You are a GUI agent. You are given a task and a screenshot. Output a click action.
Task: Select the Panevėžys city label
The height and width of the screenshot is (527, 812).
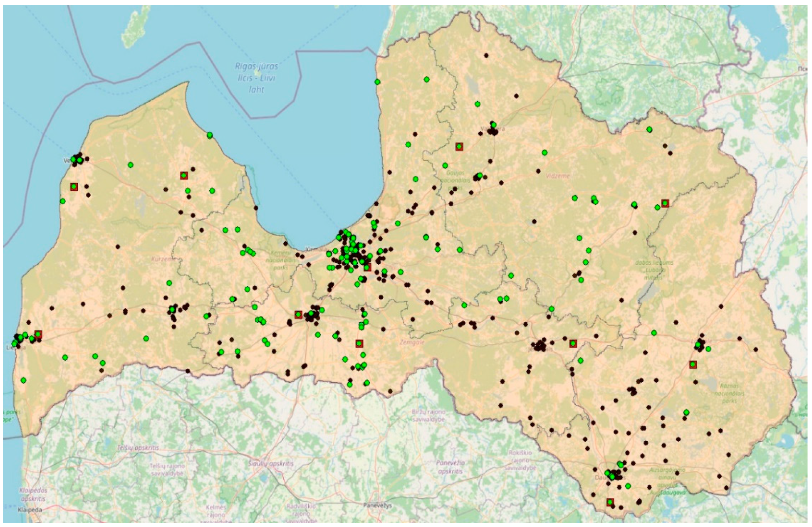pyautogui.click(x=377, y=505)
